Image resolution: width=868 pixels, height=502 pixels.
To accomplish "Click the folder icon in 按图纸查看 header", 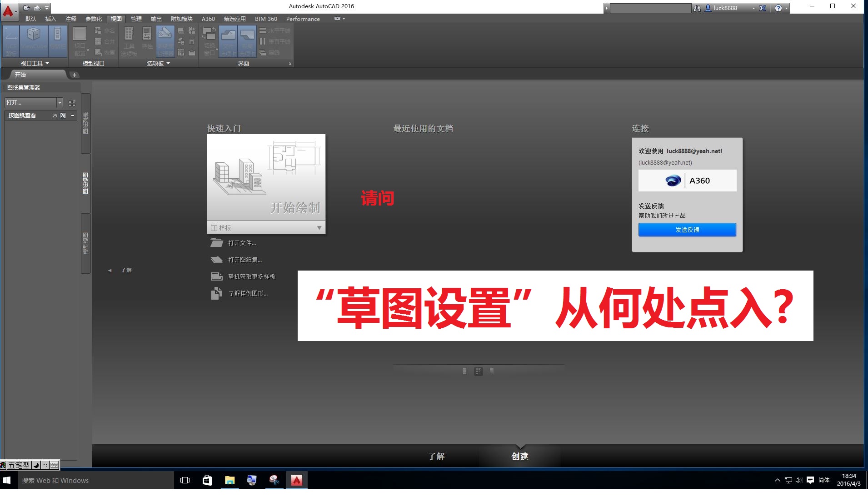I will (x=55, y=115).
